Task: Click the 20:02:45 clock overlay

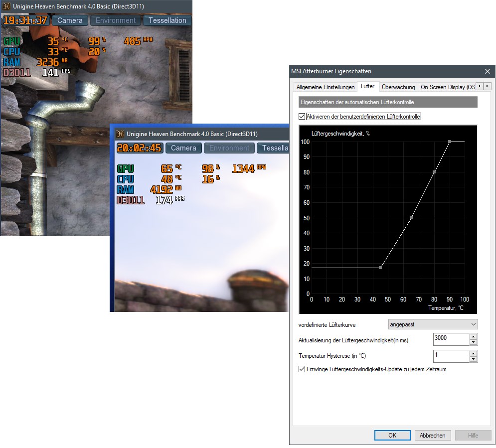Action: [x=140, y=148]
